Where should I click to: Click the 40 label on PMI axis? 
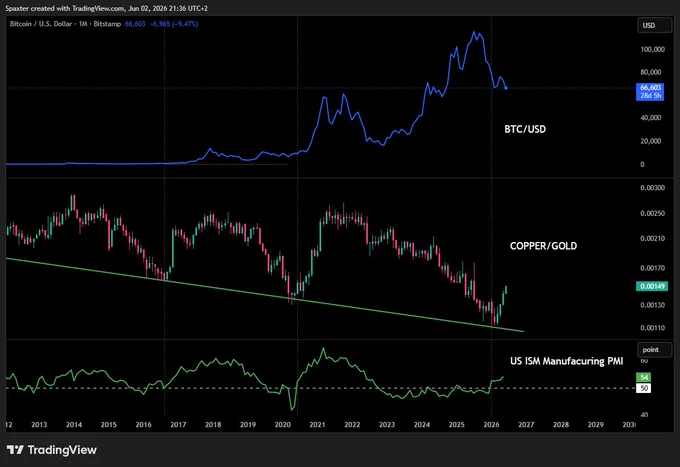click(644, 415)
